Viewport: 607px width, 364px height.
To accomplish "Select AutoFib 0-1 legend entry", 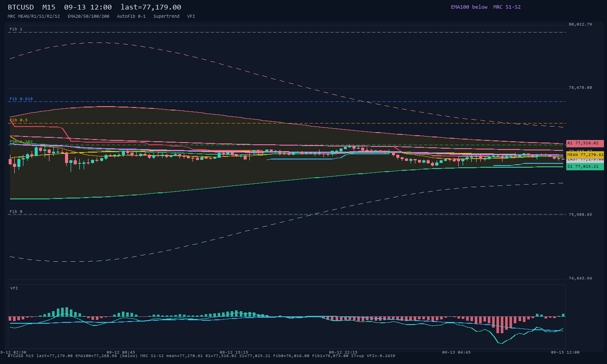I will [131, 16].
